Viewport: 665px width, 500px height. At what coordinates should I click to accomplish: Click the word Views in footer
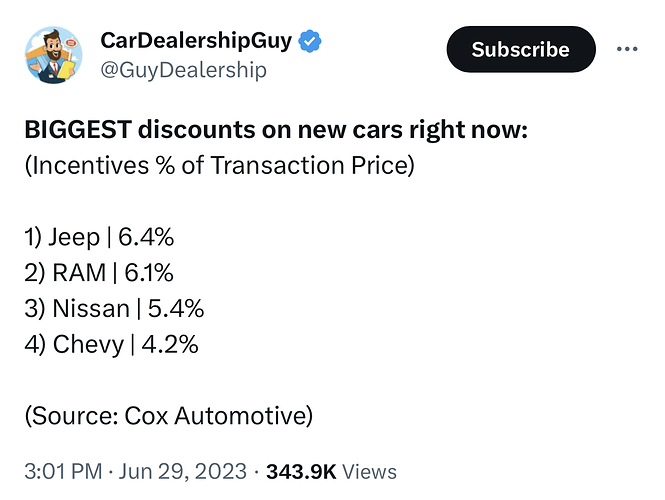369,471
